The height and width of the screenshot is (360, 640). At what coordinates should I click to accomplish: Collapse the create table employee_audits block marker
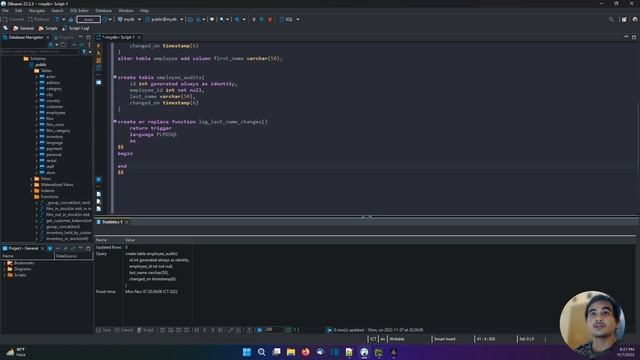click(115, 77)
